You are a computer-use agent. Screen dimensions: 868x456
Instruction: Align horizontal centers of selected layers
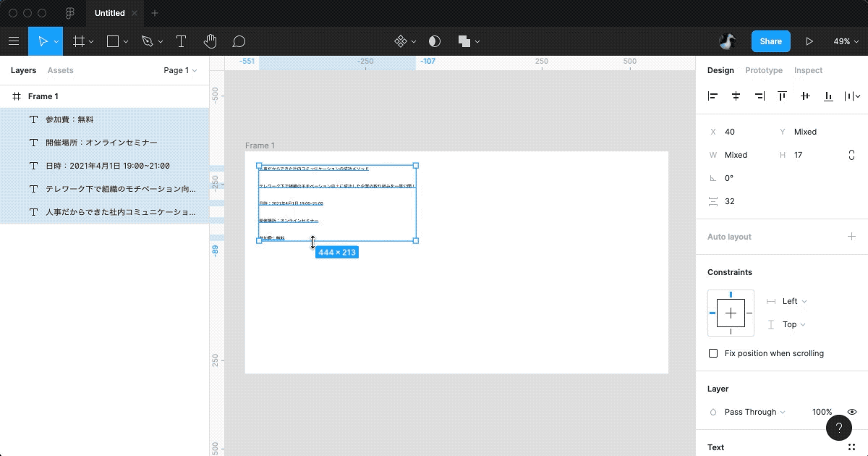pyautogui.click(x=736, y=96)
